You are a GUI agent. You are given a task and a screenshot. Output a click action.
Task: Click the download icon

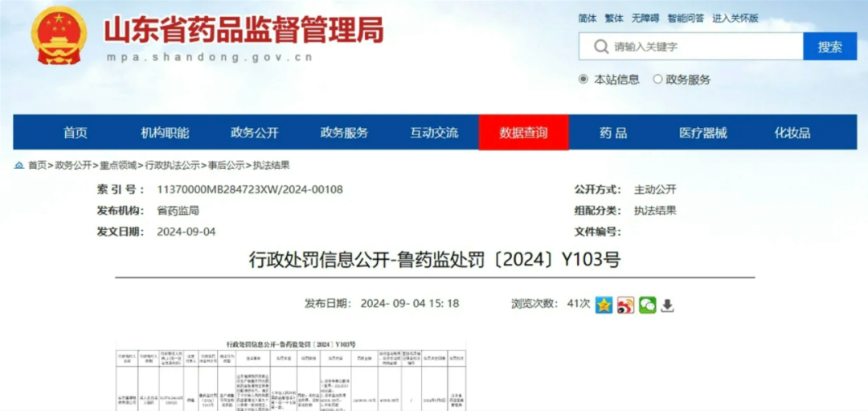tap(668, 305)
